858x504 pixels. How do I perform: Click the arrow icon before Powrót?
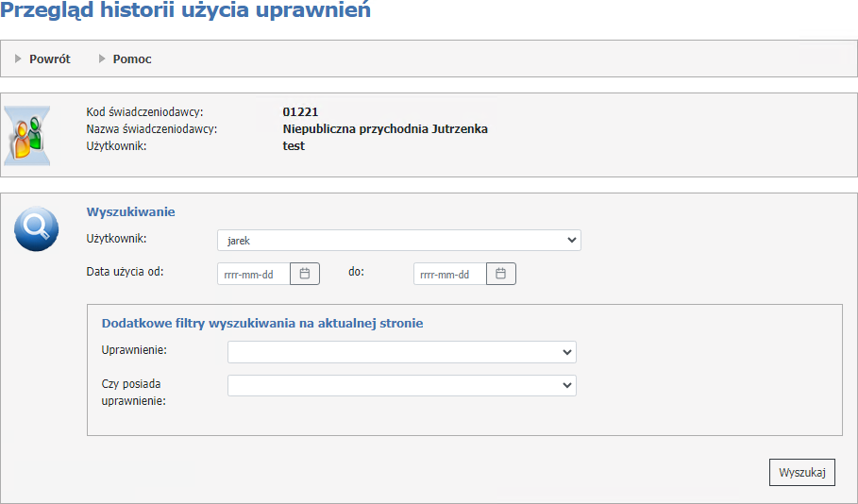[x=19, y=59]
